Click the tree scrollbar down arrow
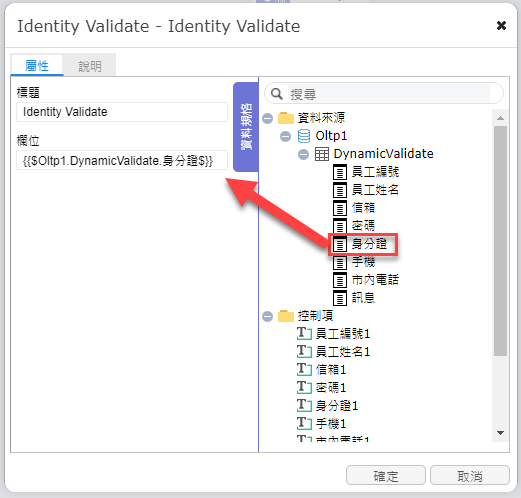Screen dimensions: 521x498 point(500,433)
